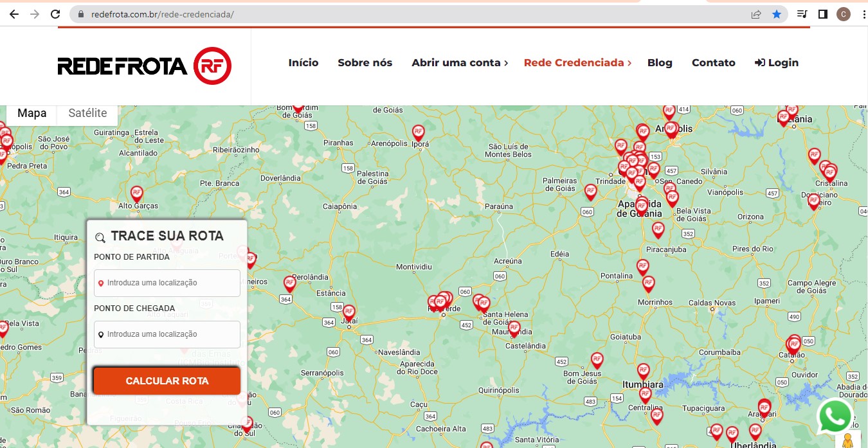The width and height of the screenshot is (868, 448).
Task: Click the RF marker at Piracanjuba
Action: (x=658, y=230)
